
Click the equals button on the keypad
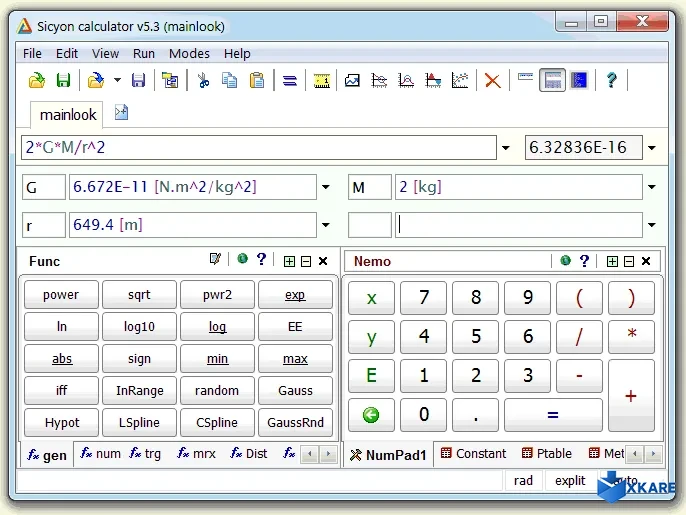553,414
